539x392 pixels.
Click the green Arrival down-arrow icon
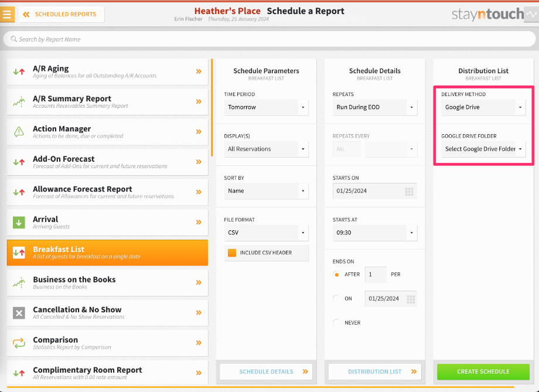[x=19, y=222]
